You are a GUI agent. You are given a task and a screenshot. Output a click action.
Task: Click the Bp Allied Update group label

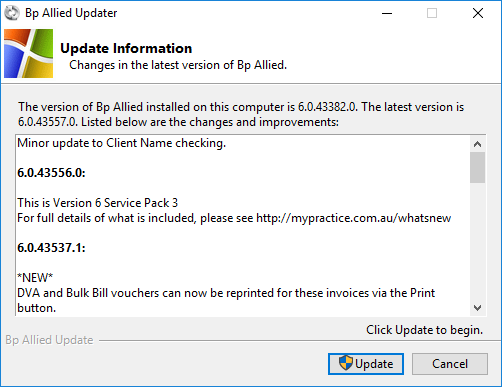click(x=49, y=340)
